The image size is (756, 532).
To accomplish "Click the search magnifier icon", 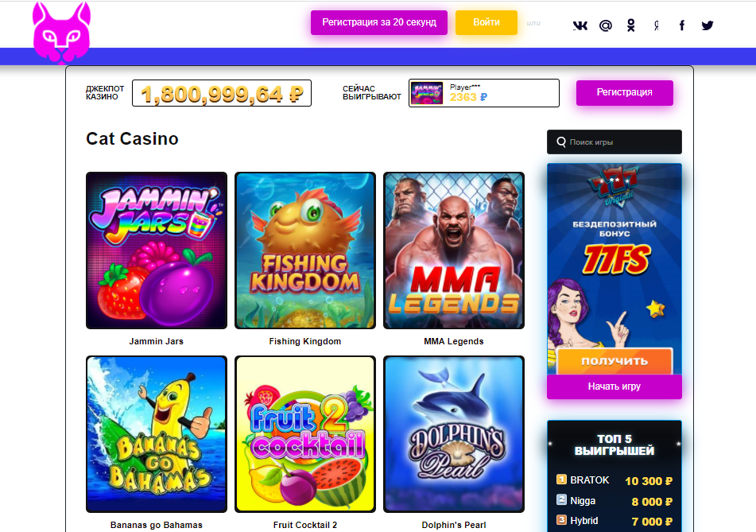I will pyautogui.click(x=561, y=142).
